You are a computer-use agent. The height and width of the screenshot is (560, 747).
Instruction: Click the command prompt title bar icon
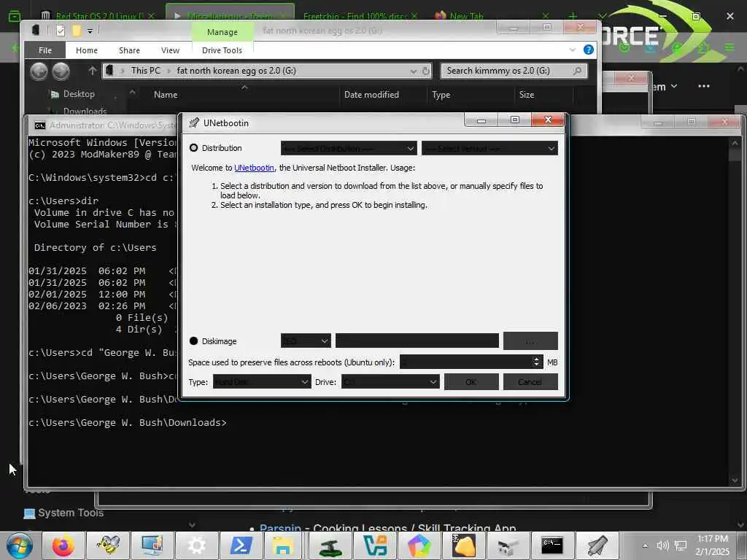40,125
